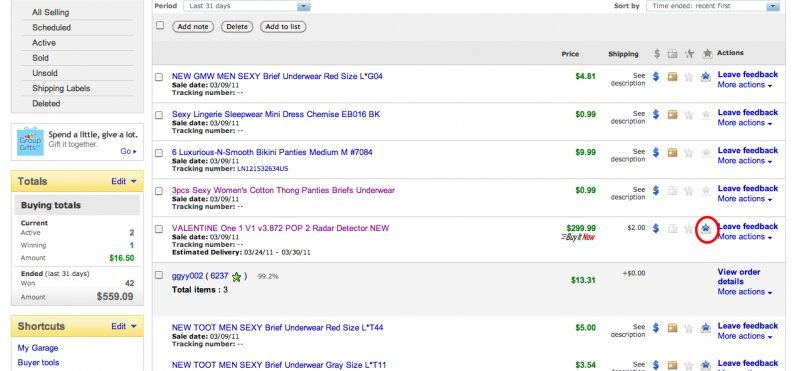800x371 pixels.
Task: Open Sort by Time ended dropdown
Action: click(x=713, y=6)
